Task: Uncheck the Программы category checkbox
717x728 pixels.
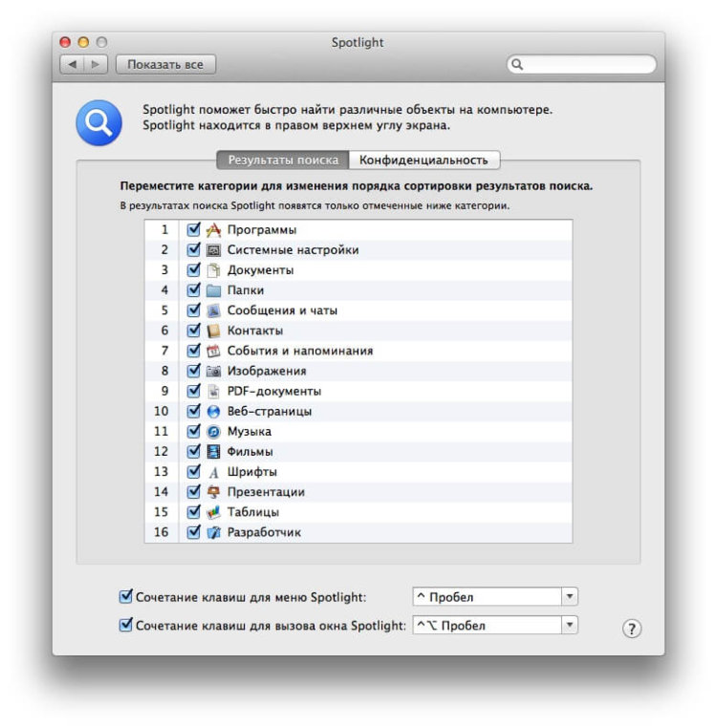Action: [193, 229]
